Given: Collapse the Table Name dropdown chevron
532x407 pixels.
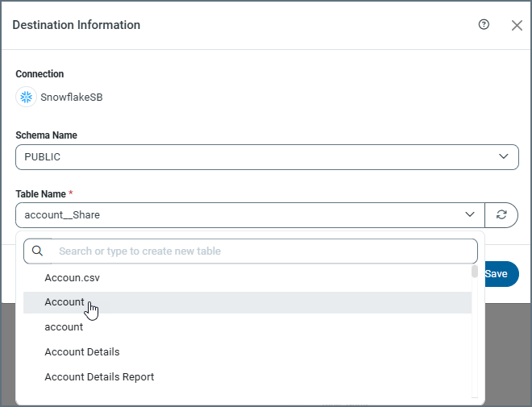Looking at the screenshot, I should coord(470,214).
